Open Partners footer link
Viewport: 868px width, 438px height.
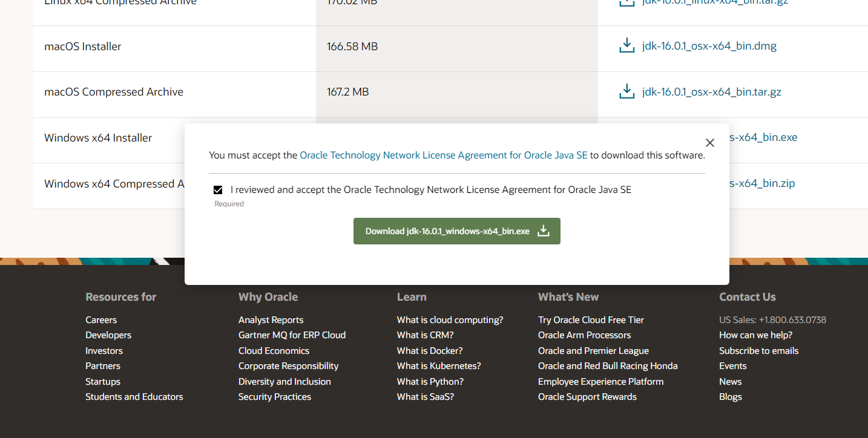103,366
